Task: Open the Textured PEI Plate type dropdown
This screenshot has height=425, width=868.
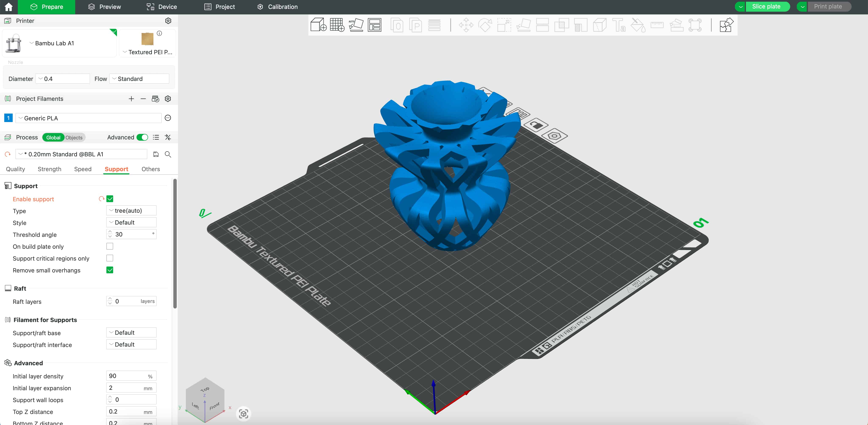Action: tap(147, 52)
